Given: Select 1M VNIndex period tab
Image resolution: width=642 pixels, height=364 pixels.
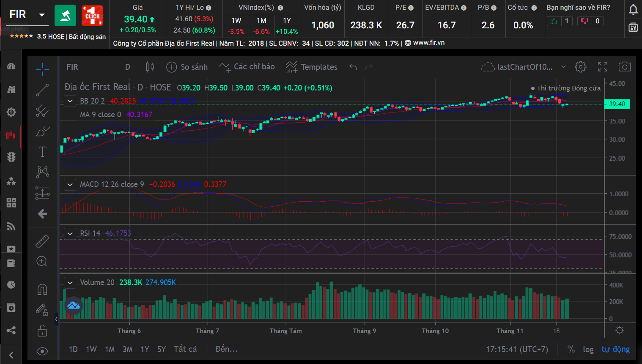Looking at the screenshot, I should (261, 20).
